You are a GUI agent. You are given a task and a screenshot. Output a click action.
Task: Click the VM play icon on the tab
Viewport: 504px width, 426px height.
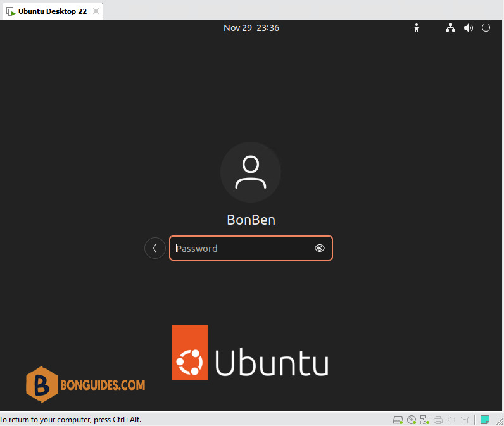click(11, 12)
